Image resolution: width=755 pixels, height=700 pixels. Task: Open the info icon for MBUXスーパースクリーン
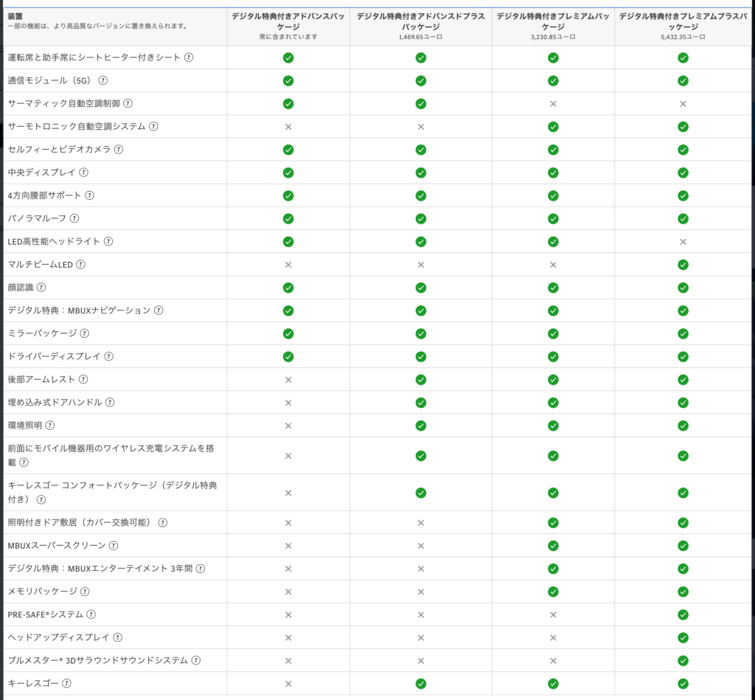point(113,545)
